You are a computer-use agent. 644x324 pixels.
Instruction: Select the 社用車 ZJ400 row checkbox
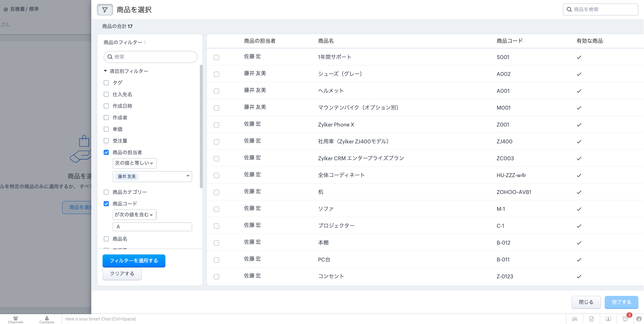click(217, 142)
